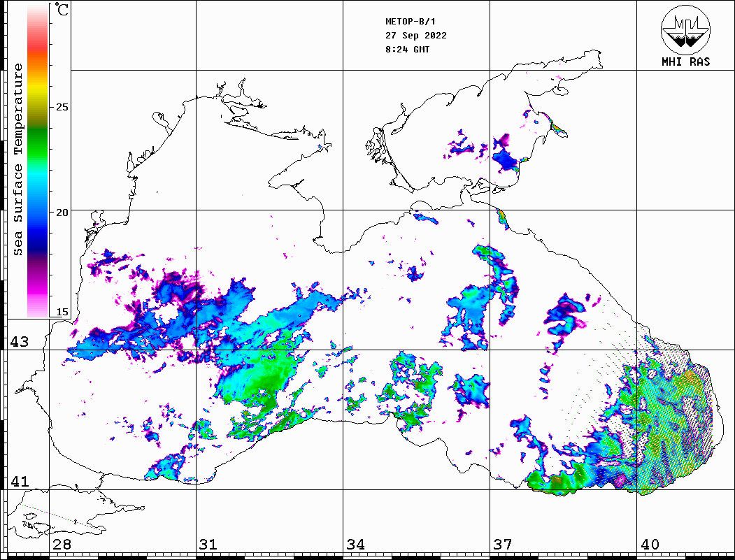The height and width of the screenshot is (560, 735).
Task: Click latitude label 41
Action: tap(20, 481)
